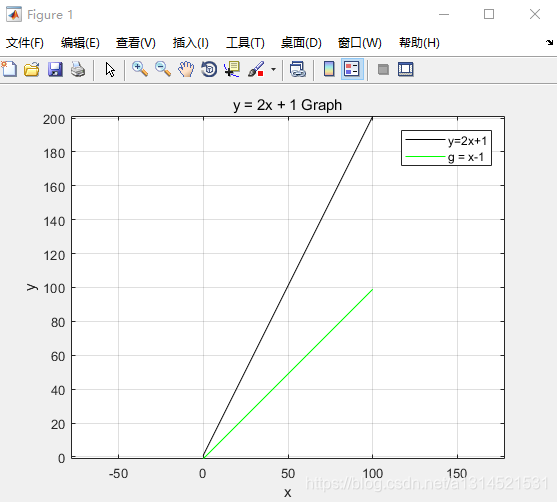Click the Hide Plot Tools icon
This screenshot has height=502, width=557.
383,69
